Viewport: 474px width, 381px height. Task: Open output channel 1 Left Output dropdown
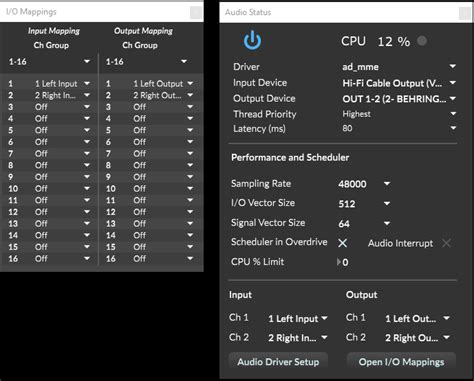pos(163,84)
